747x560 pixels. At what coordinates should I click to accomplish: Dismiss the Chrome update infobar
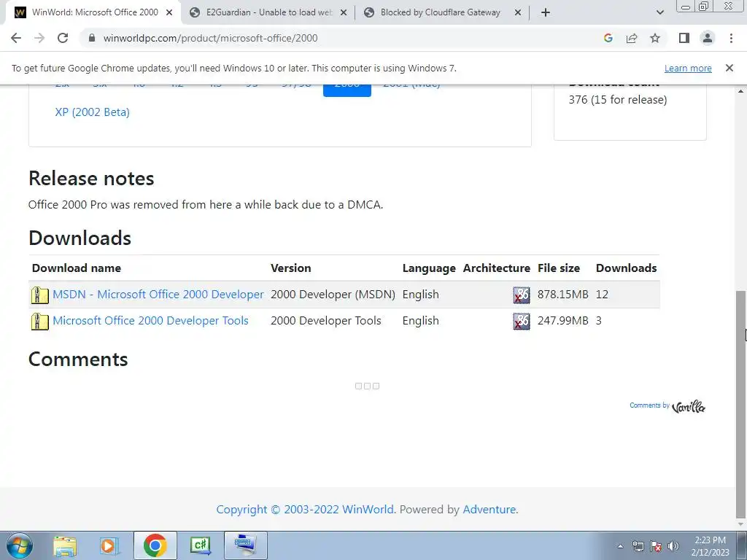coord(729,68)
